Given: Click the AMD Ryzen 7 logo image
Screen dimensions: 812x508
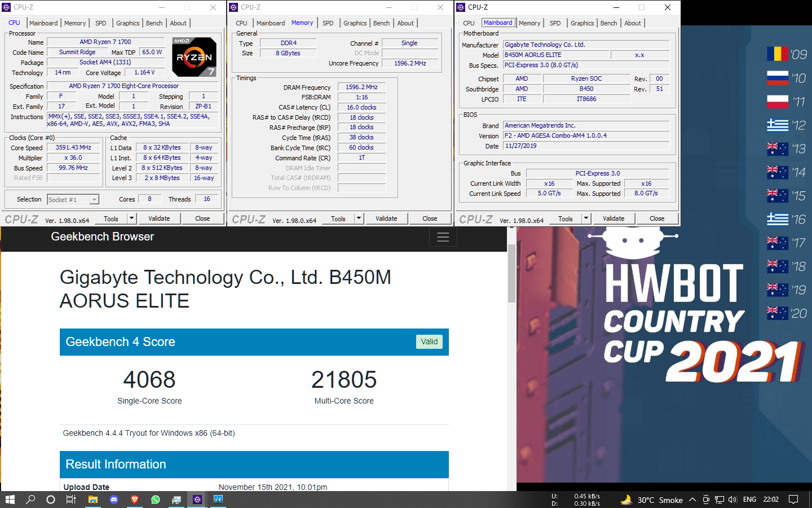Looking at the screenshot, I should [x=194, y=57].
